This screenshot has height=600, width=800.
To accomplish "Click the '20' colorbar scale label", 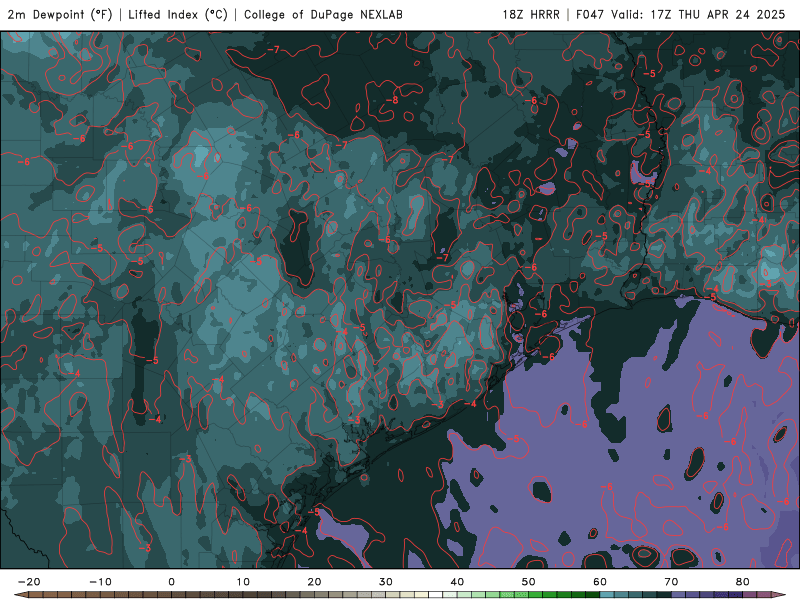I will (314, 582).
